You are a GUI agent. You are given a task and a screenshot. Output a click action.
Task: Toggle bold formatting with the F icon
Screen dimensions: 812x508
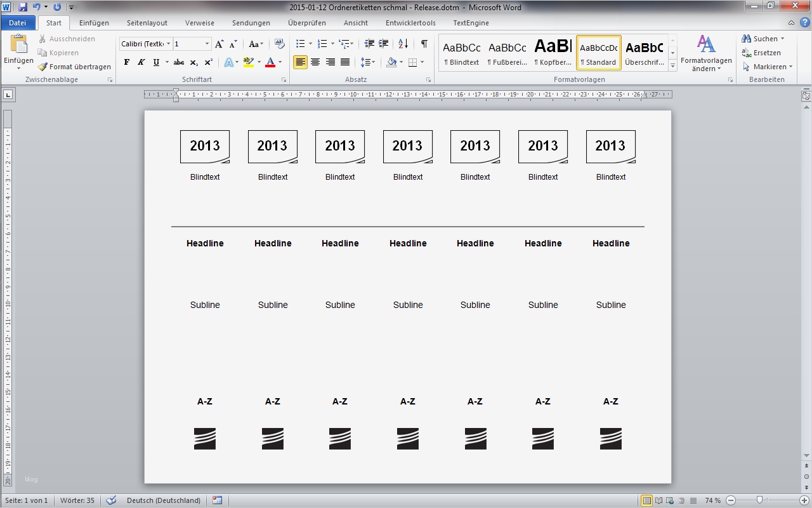pos(126,62)
